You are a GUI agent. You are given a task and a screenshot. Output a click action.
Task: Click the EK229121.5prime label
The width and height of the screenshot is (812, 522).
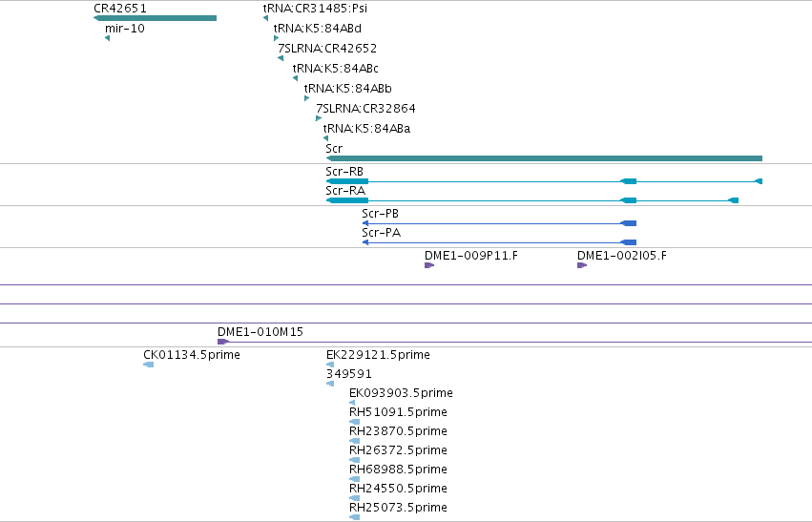coord(378,355)
